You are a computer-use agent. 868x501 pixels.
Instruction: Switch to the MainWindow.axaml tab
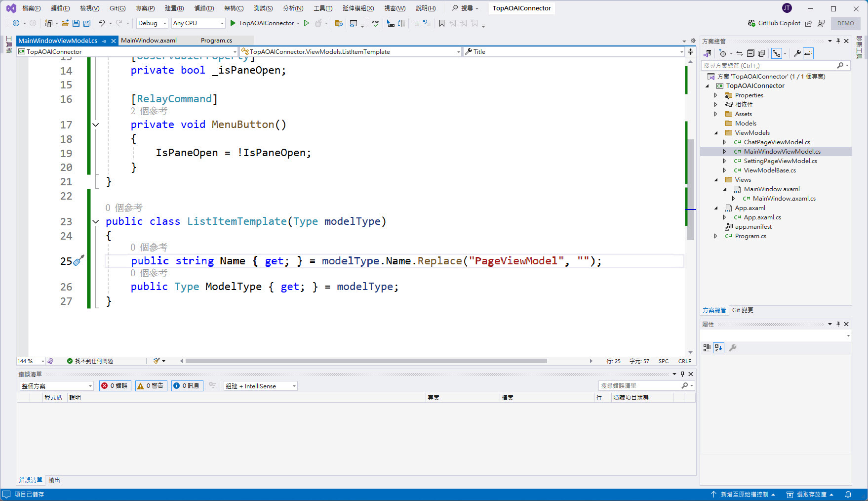tap(149, 41)
